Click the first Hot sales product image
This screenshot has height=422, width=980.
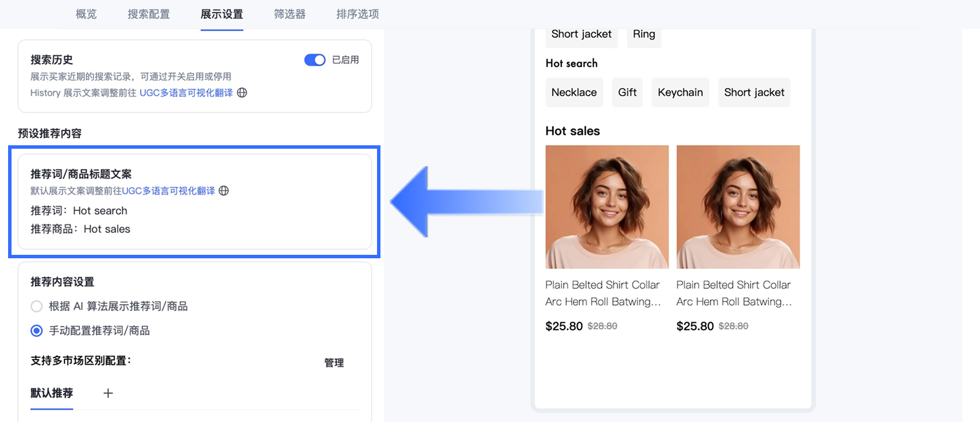tap(607, 206)
